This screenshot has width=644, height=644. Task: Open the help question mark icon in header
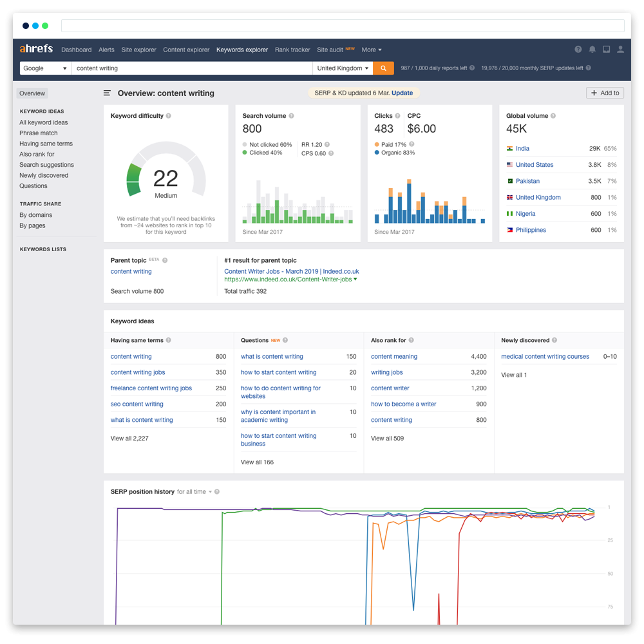(578, 50)
